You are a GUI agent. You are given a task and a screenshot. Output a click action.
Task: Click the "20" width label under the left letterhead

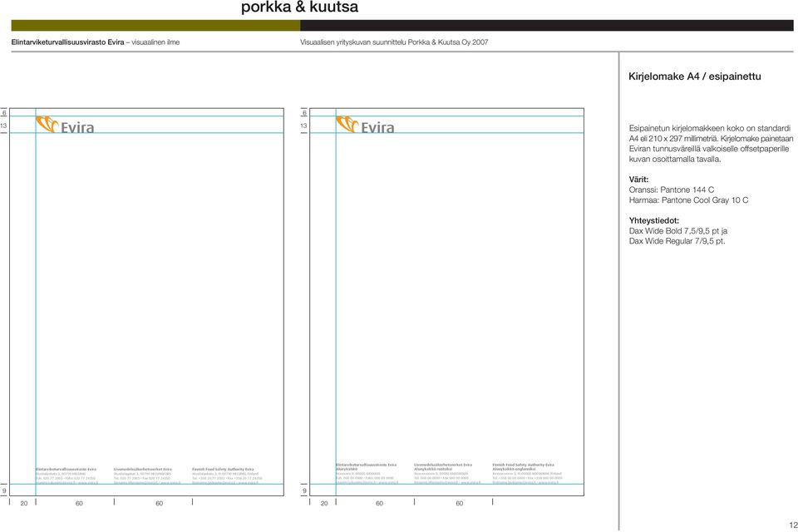24,503
